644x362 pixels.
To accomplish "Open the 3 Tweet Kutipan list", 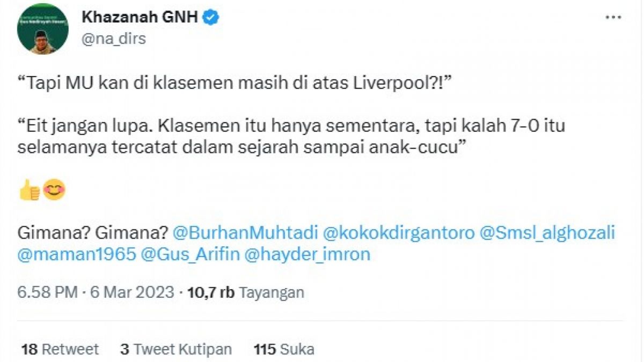I will 176,350.
